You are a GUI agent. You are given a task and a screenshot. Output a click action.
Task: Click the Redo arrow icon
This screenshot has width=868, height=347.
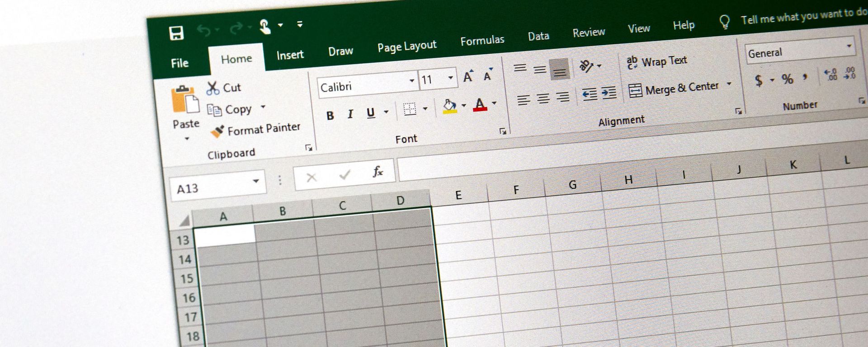(x=236, y=29)
